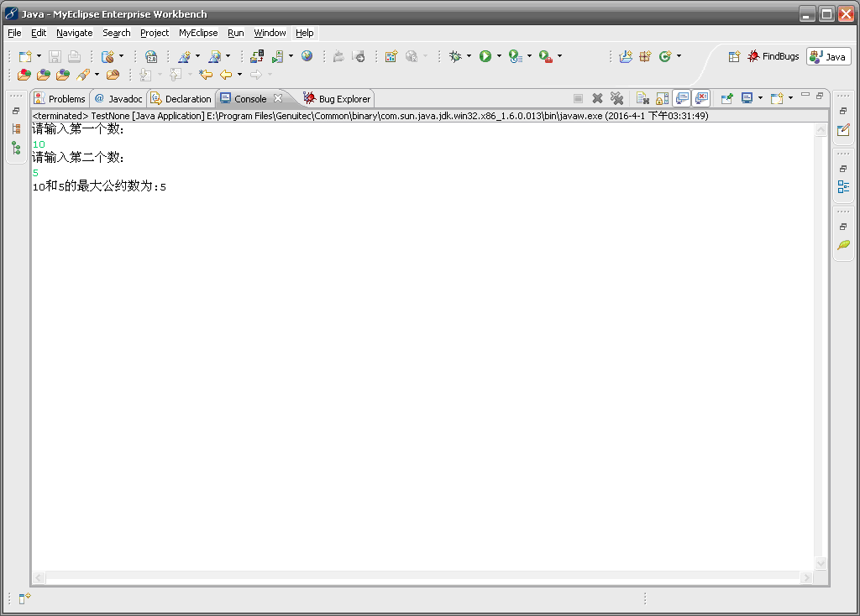Click the Open Console icon
The width and height of the screenshot is (860, 616).
click(777, 99)
